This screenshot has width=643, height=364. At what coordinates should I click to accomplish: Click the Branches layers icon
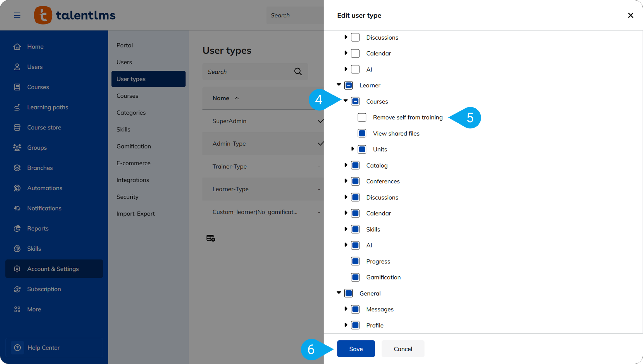pos(17,168)
